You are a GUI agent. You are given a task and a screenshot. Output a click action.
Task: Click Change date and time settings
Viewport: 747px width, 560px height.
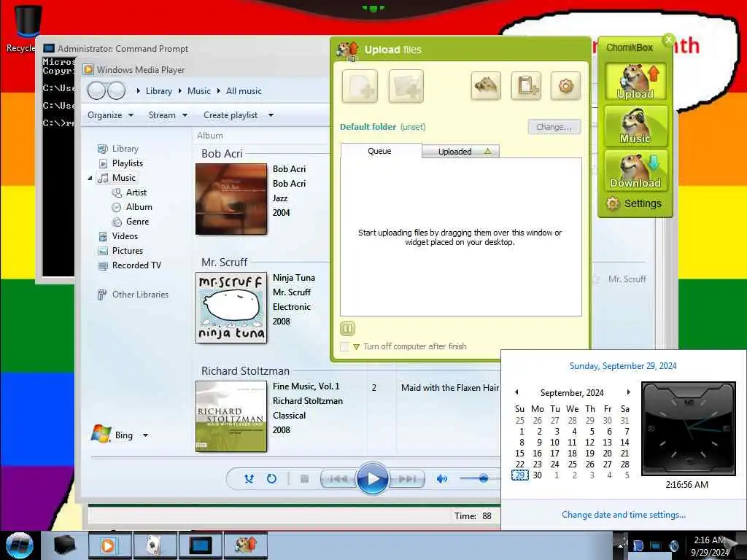(623, 515)
